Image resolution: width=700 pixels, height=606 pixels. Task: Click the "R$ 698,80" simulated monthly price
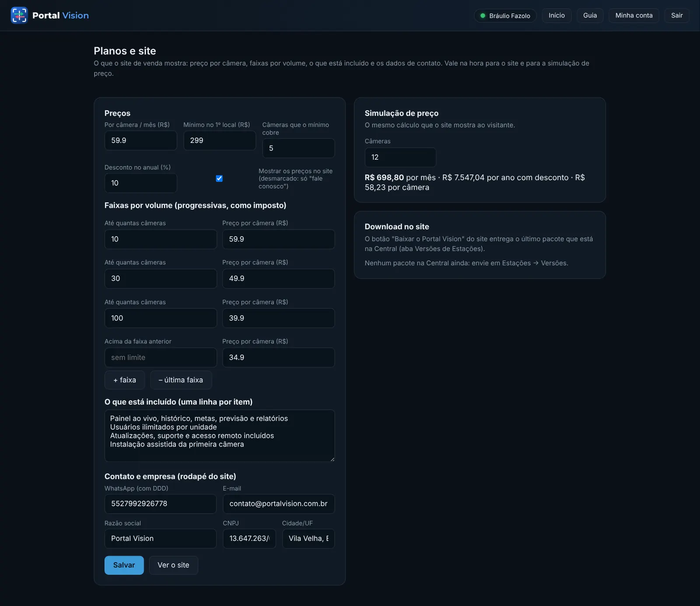click(384, 178)
